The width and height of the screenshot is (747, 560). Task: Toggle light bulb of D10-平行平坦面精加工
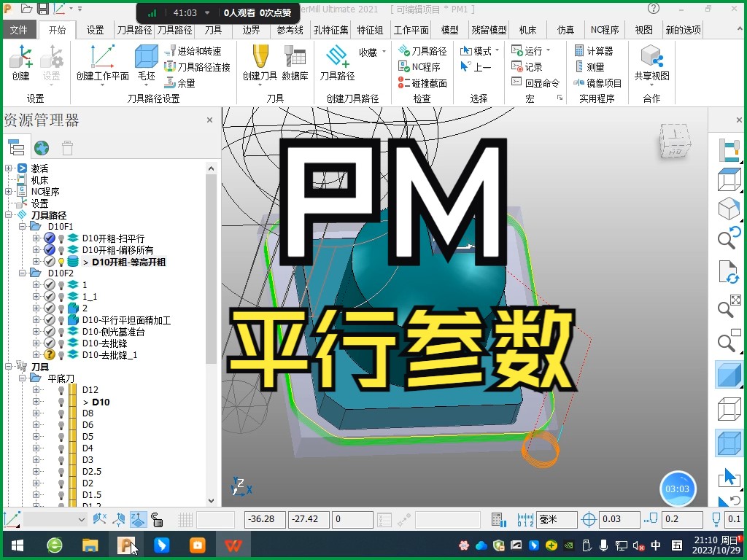61,320
